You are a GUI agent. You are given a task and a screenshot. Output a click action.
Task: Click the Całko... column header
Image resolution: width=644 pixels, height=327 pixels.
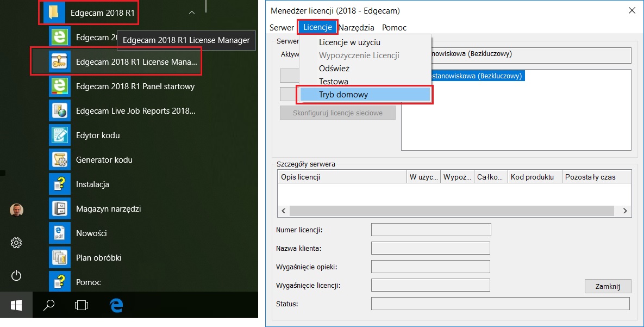(x=491, y=177)
